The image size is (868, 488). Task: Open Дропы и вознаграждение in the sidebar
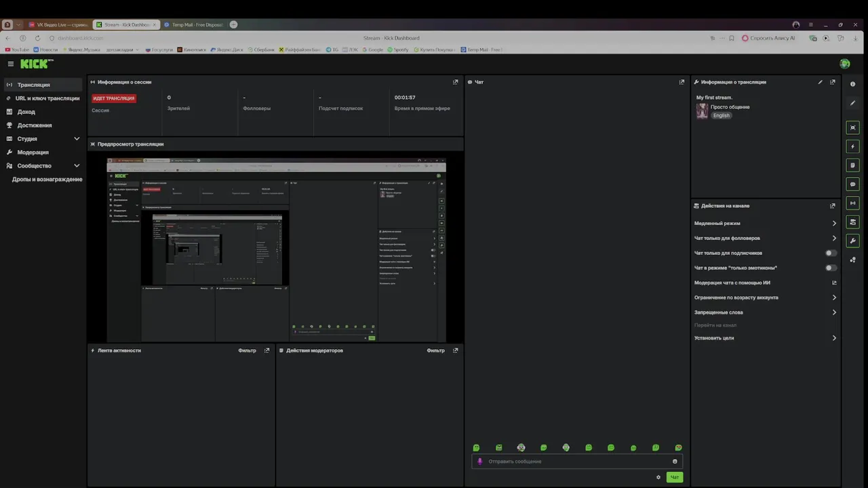tap(47, 179)
